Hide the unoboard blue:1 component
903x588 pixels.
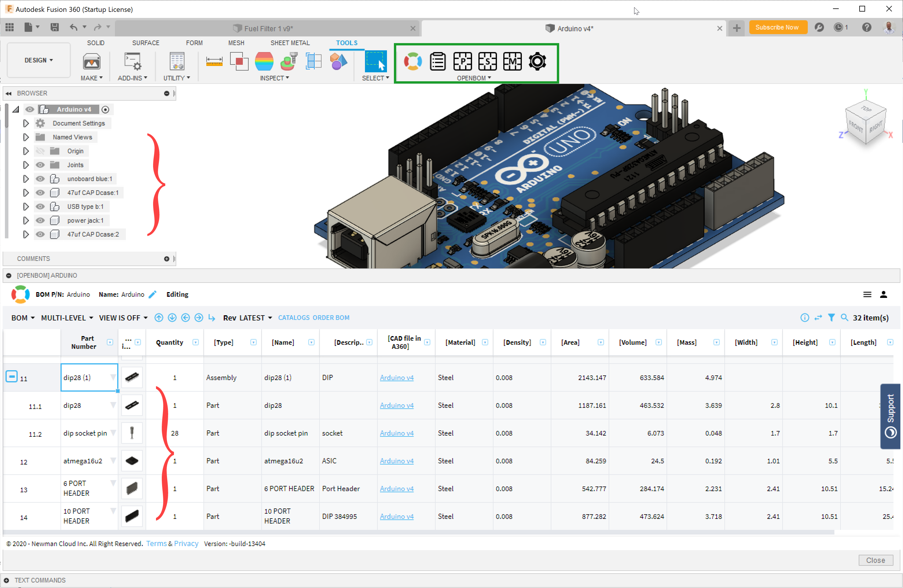(x=40, y=178)
